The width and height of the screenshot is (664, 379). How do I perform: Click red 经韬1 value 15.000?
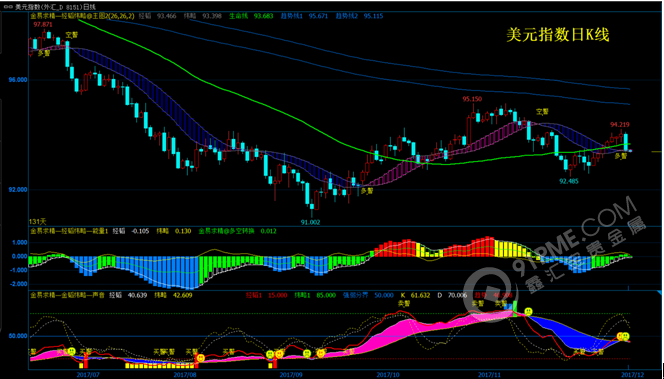[x=277, y=295]
